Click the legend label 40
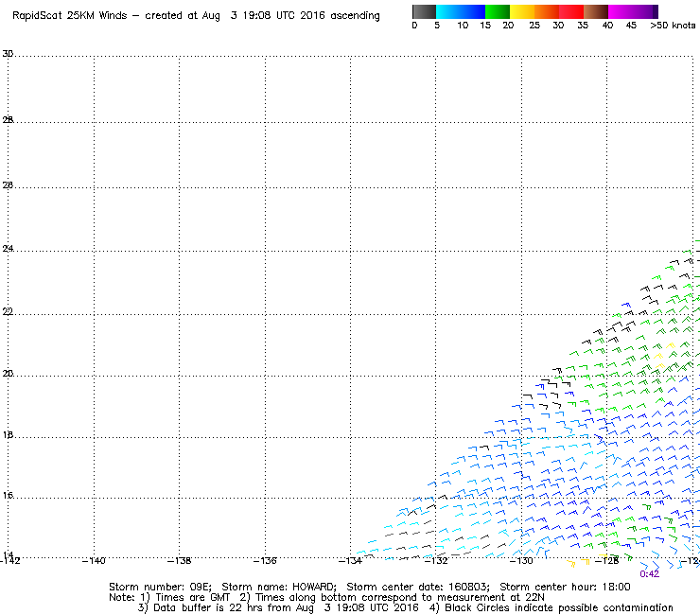Image resolution: width=700 pixels, height=615 pixels. 607,26
